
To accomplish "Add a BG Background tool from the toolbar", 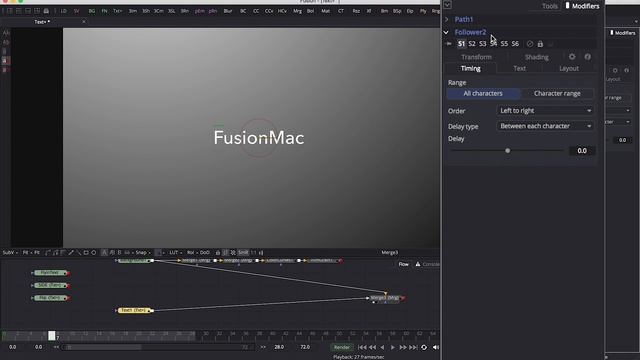I will pyautogui.click(x=92, y=11).
